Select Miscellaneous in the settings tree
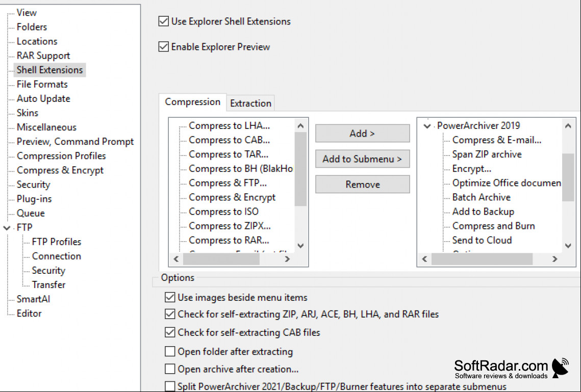Screen dimensions: 581x392 tap(47, 127)
